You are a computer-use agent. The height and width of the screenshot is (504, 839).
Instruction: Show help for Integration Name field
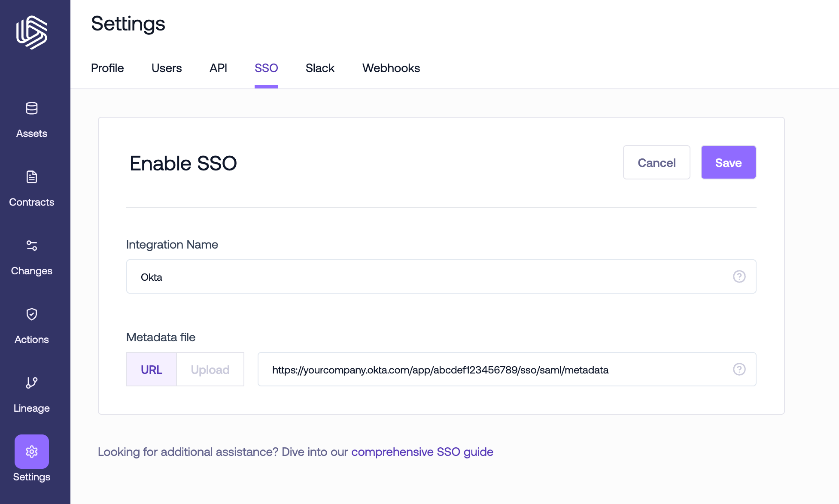click(x=739, y=276)
